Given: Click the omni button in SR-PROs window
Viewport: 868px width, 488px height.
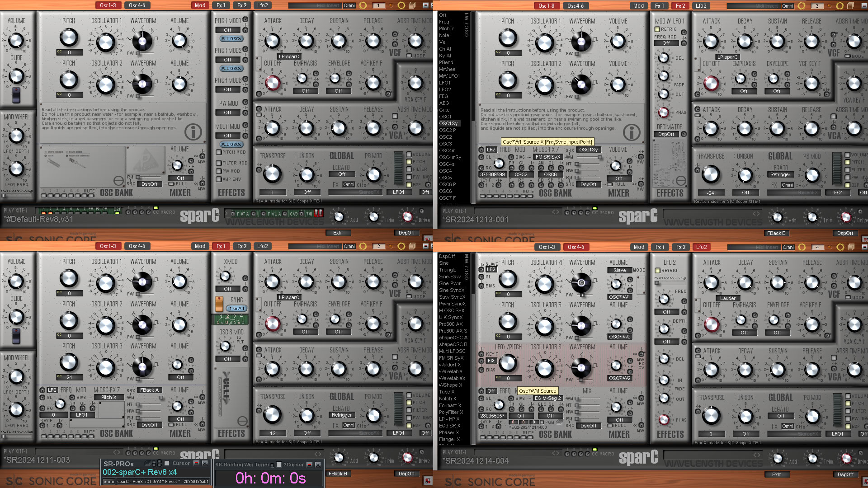Looking at the screenshot, I should click(x=108, y=482).
